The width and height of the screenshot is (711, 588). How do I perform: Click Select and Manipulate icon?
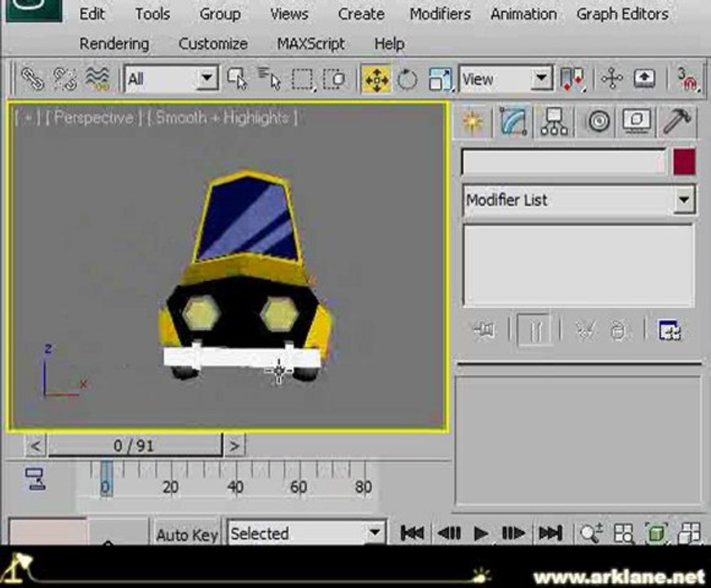(611, 79)
